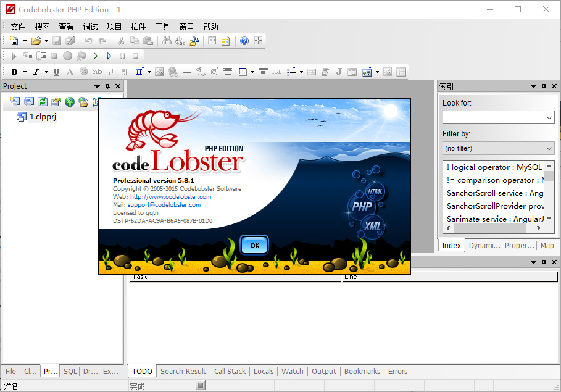Open the 文件 menu

[18, 27]
